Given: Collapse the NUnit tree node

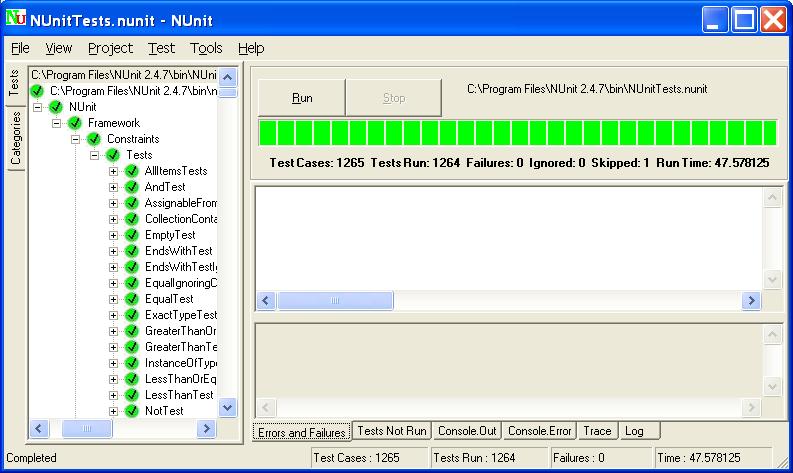Looking at the screenshot, I should click(37, 107).
